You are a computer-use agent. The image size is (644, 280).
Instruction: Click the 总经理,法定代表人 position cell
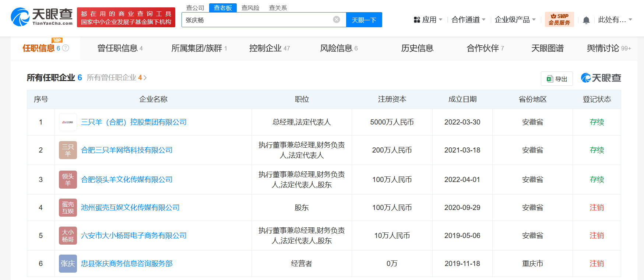click(x=302, y=122)
